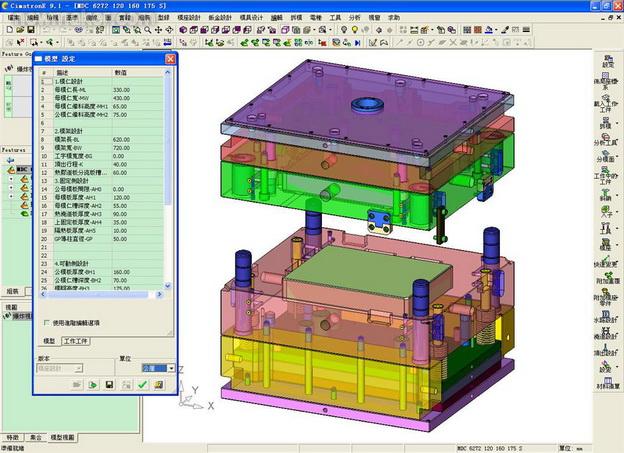Switch to the 工作工件 tab in dialog
Viewport: 624px width, 453px height.
point(76,341)
